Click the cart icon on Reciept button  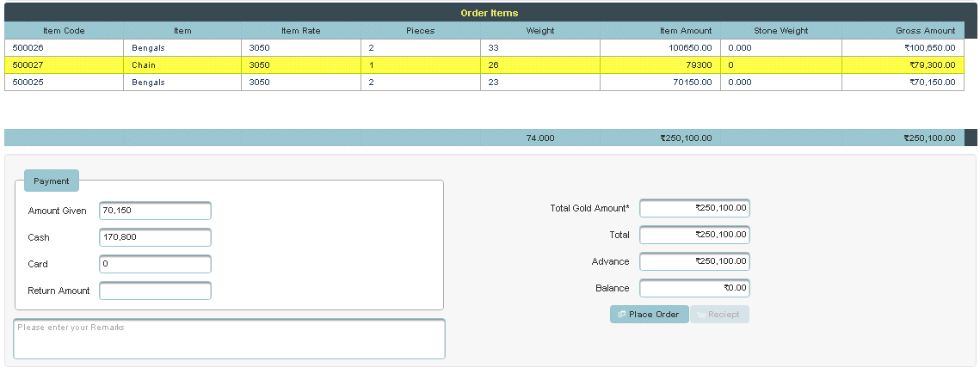pos(700,315)
